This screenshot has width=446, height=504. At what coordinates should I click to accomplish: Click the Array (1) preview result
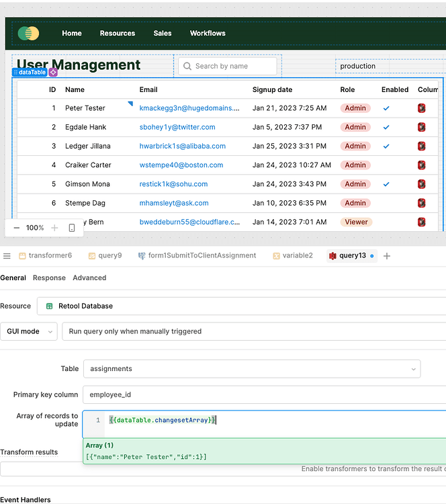(x=264, y=452)
